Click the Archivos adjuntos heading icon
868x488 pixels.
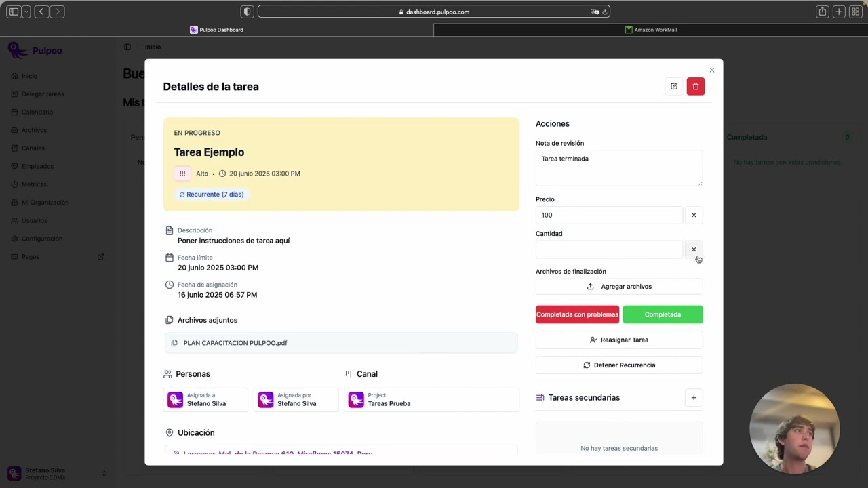click(169, 320)
